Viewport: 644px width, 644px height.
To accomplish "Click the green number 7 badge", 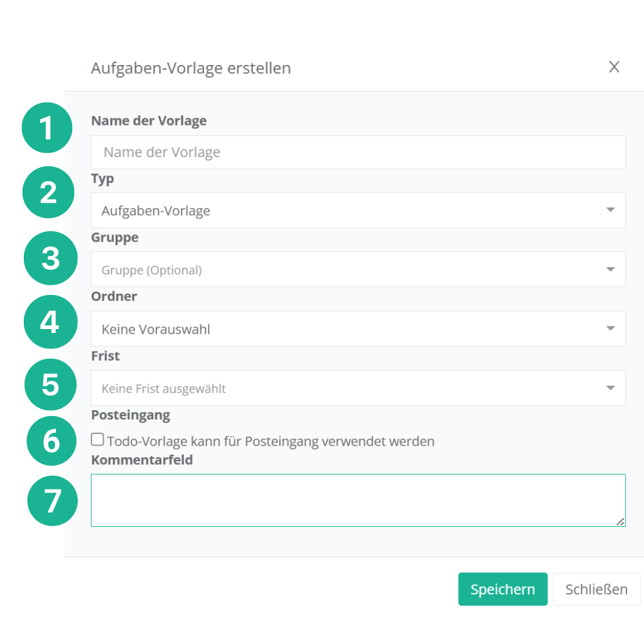I will pyautogui.click(x=53, y=500).
